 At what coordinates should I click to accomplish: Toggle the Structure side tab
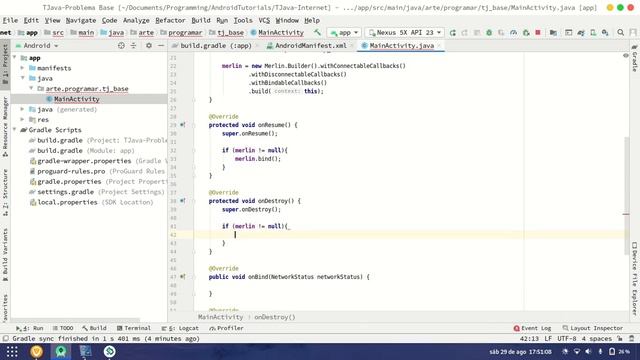[x=5, y=193]
